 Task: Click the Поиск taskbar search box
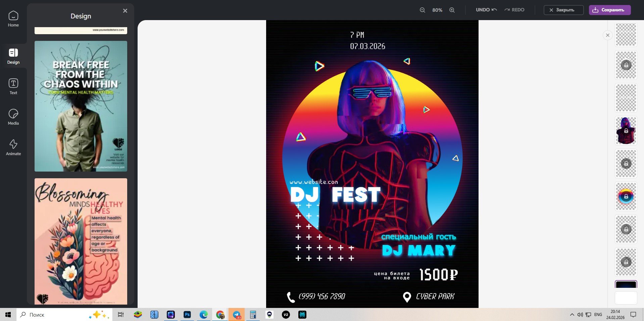tap(64, 315)
